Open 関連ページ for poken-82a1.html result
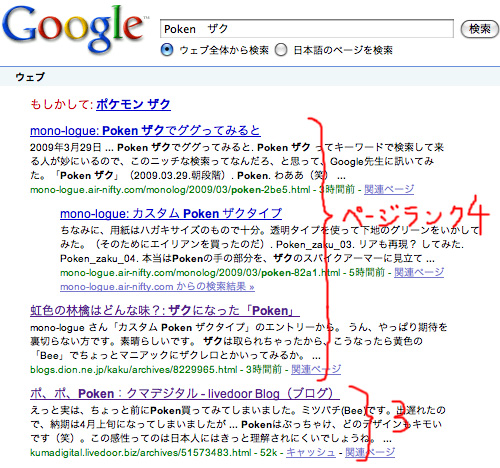The height and width of the screenshot is (468, 500). (419, 272)
